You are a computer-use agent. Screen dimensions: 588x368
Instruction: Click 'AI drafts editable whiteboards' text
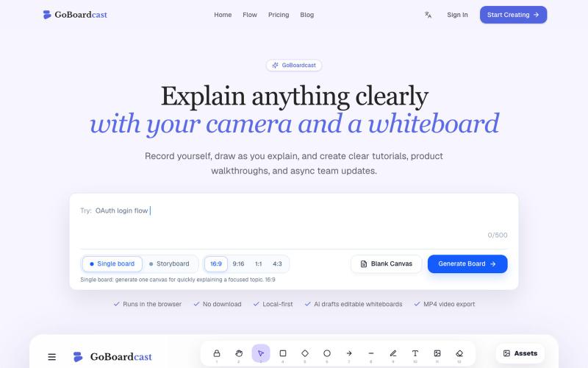pos(358,304)
